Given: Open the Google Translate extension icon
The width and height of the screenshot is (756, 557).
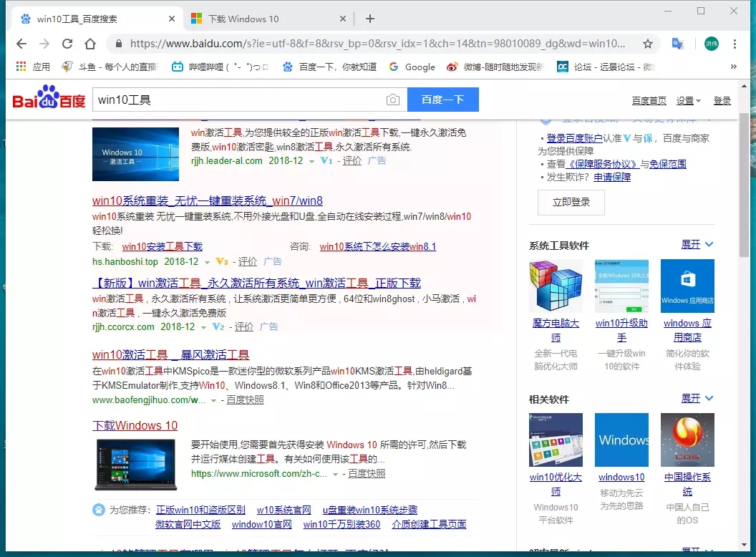Looking at the screenshot, I should pos(677,44).
